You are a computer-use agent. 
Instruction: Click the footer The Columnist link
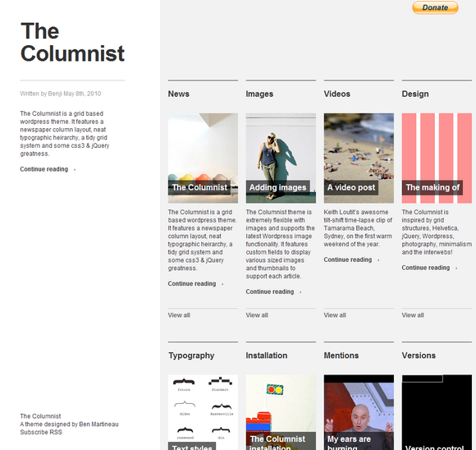coord(40,416)
